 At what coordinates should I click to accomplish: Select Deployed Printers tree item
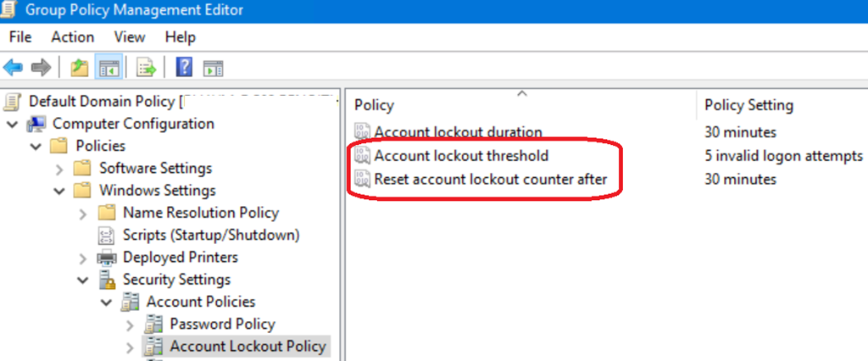tap(180, 258)
